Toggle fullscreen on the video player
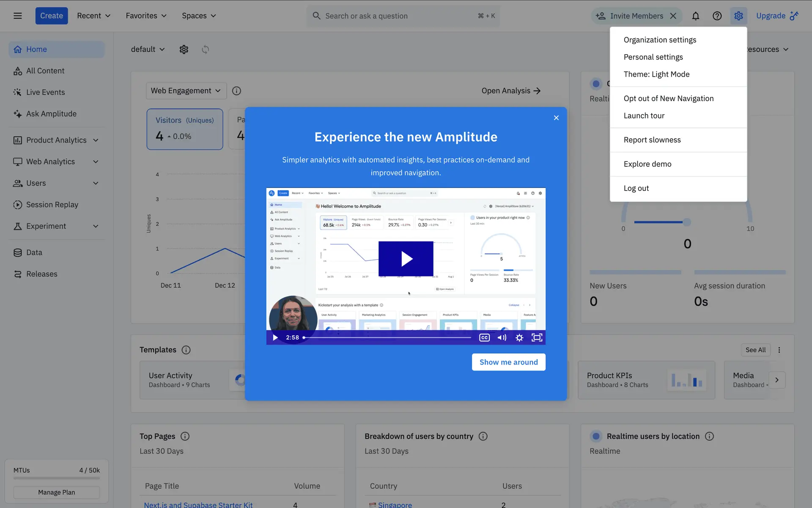 click(x=537, y=337)
